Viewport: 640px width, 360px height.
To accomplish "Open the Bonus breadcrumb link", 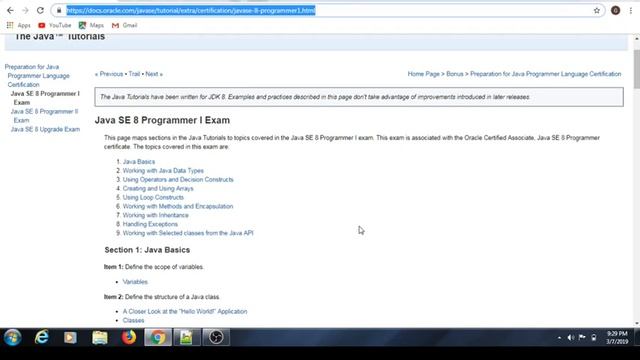I will point(455,74).
